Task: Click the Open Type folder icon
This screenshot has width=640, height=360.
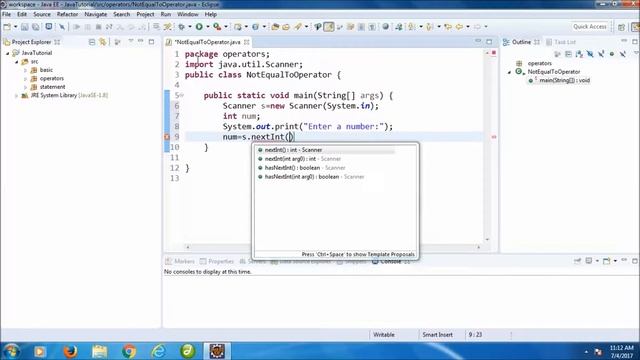Action: (x=275, y=27)
